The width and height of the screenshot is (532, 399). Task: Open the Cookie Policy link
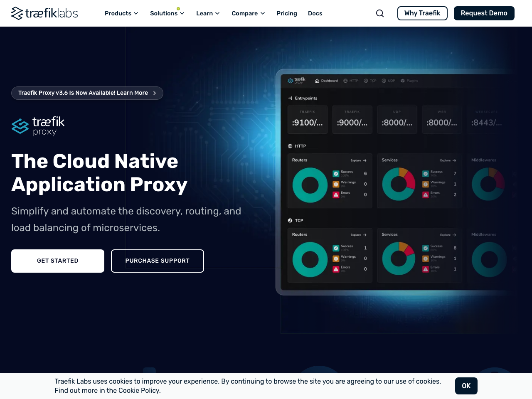click(x=138, y=390)
